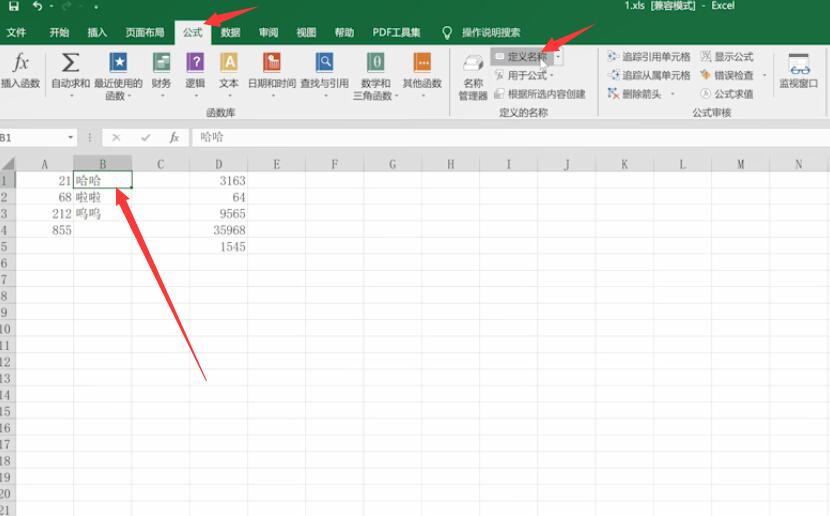
Task: Select cell A4 containing 855
Action: (44, 230)
